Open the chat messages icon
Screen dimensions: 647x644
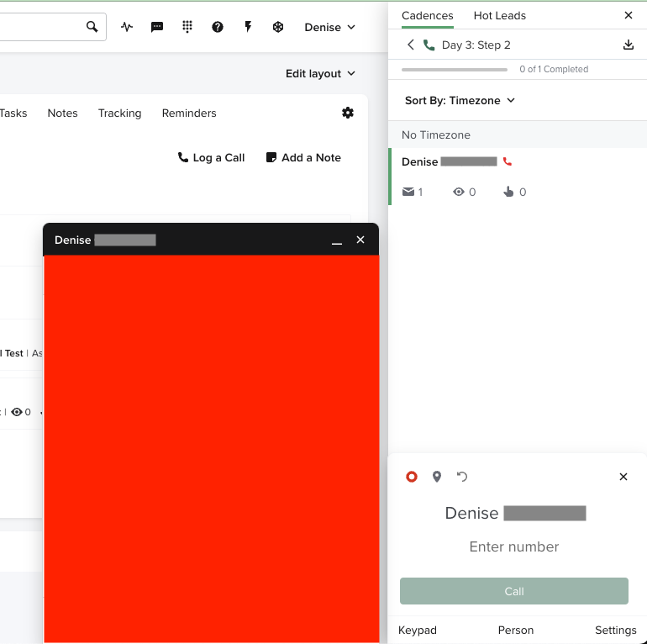click(157, 27)
